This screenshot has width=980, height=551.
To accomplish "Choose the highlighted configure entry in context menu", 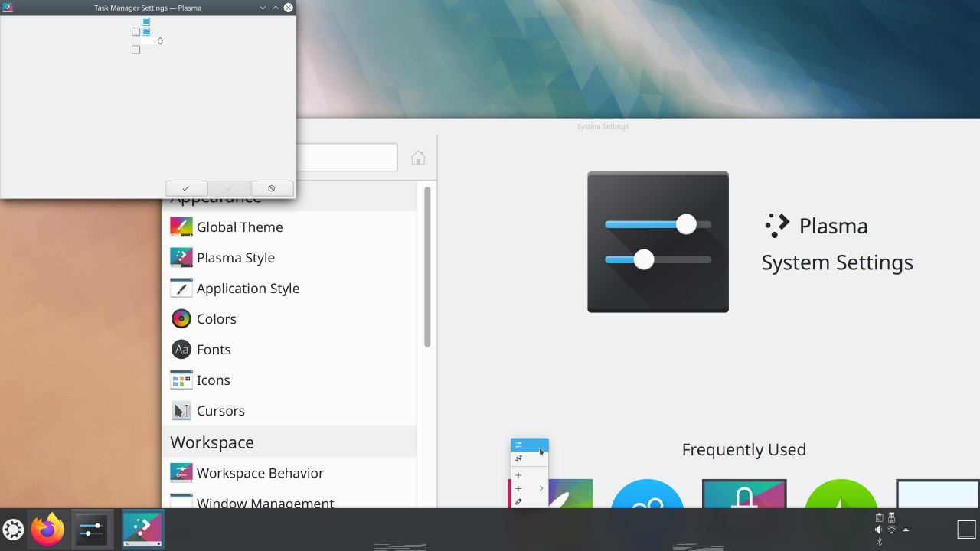I will point(530,445).
